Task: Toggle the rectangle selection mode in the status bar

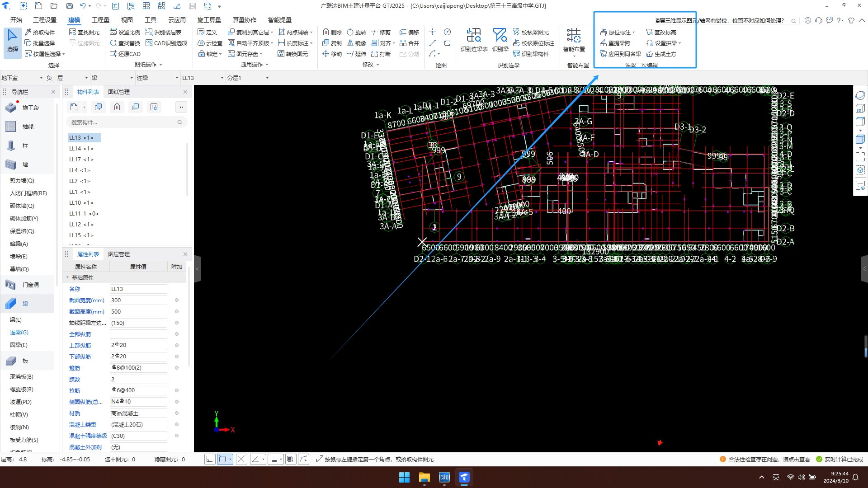Action: point(222,459)
